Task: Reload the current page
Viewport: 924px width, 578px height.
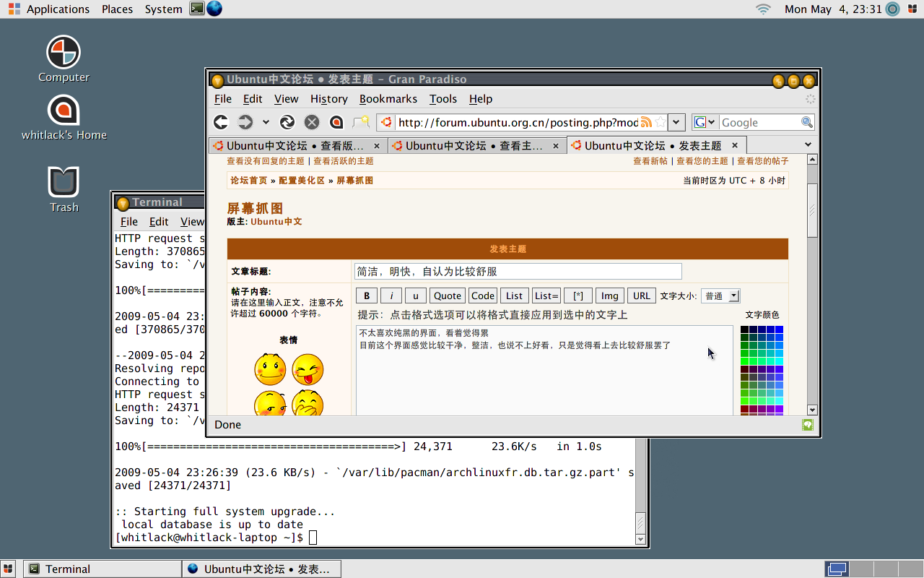Action: (287, 122)
